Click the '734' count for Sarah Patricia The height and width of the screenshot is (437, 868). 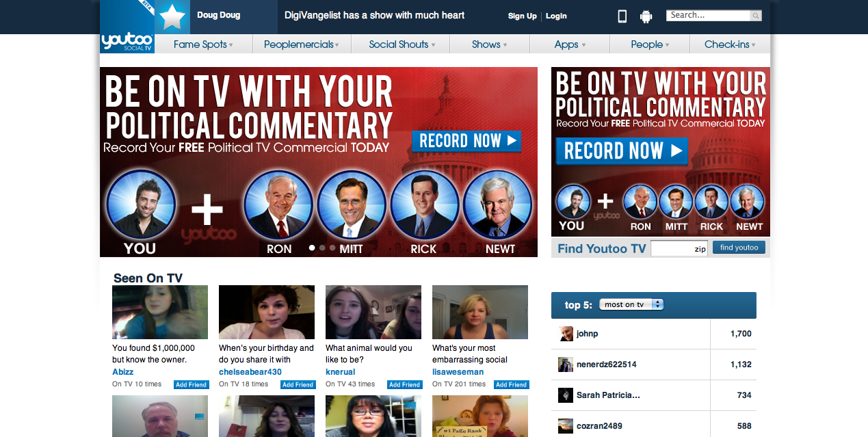tap(744, 395)
